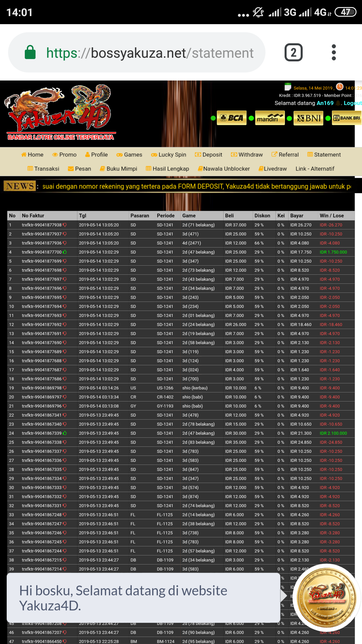The height and width of the screenshot is (644, 362).
Task: Click the Mandiri bank logo
Action: (x=270, y=118)
